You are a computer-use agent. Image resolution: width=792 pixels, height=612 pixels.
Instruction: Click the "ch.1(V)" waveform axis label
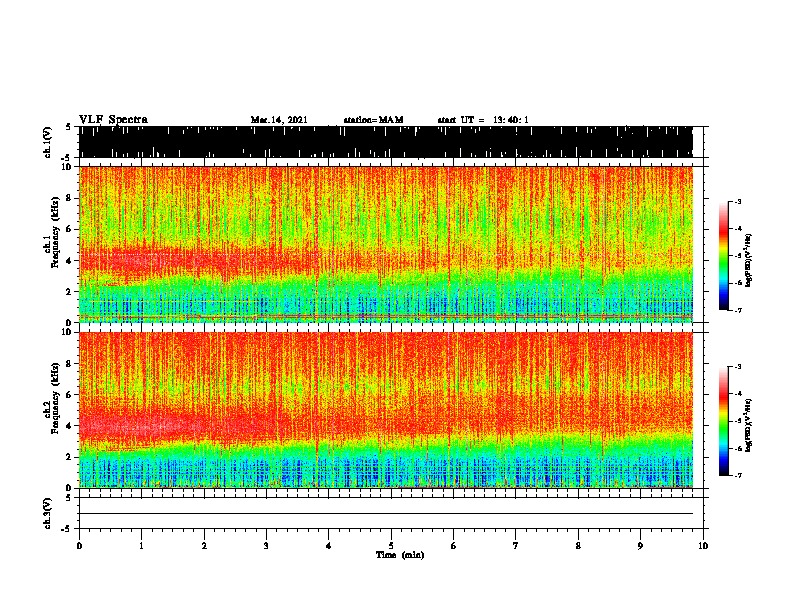tap(48, 142)
